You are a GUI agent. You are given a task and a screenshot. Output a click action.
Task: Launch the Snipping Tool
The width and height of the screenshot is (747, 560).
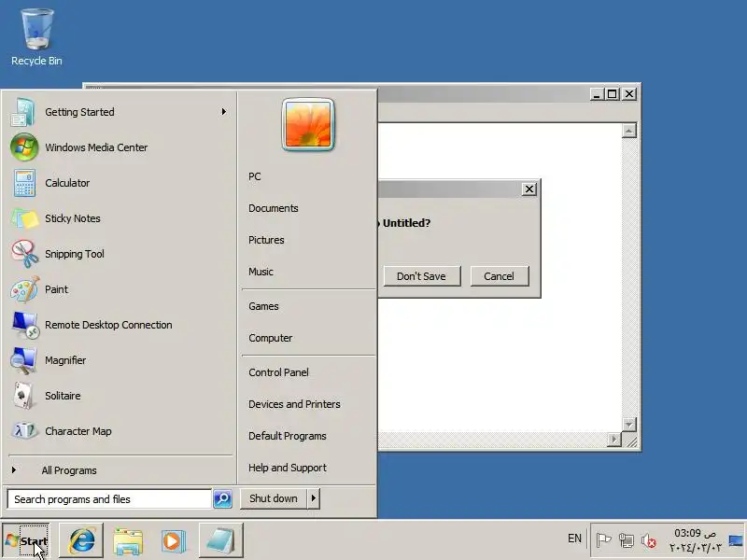(x=120, y=254)
